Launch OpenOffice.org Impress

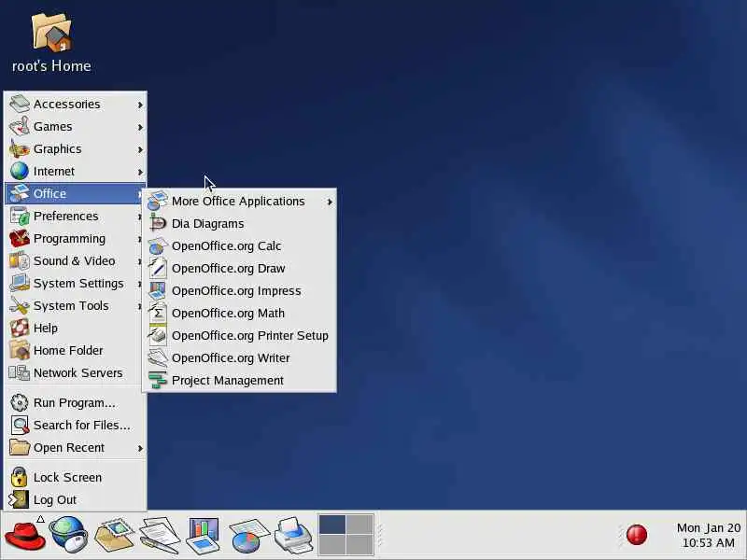[240, 290]
